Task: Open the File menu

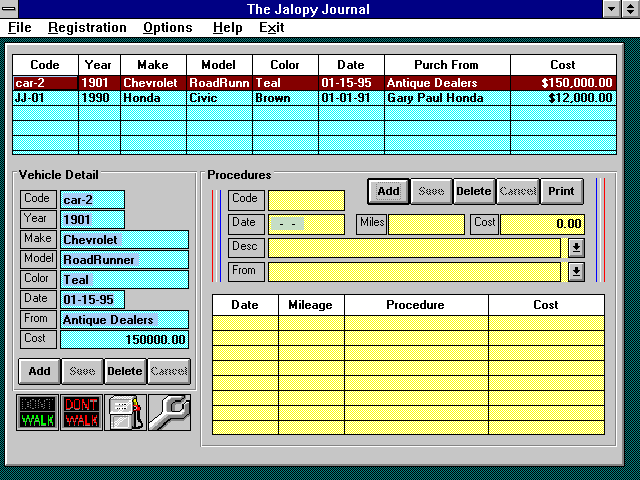Action: click(20, 28)
